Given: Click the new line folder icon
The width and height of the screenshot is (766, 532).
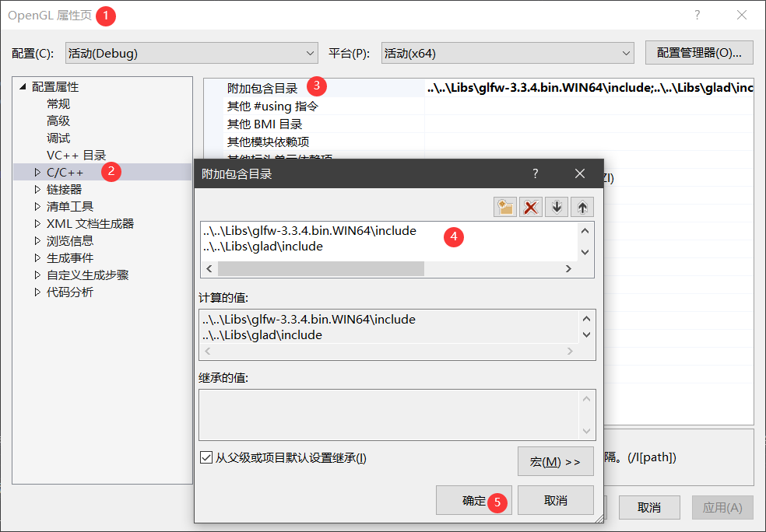Looking at the screenshot, I should pos(505,208).
